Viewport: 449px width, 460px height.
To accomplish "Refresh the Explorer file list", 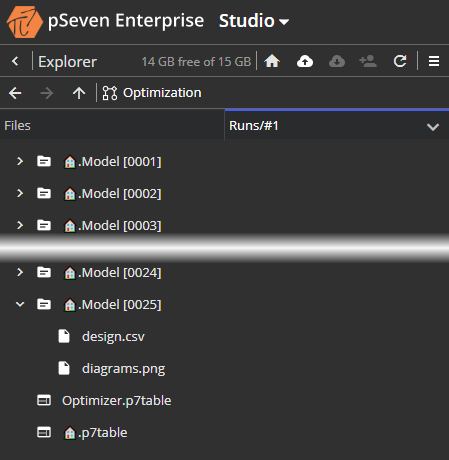I will point(400,61).
